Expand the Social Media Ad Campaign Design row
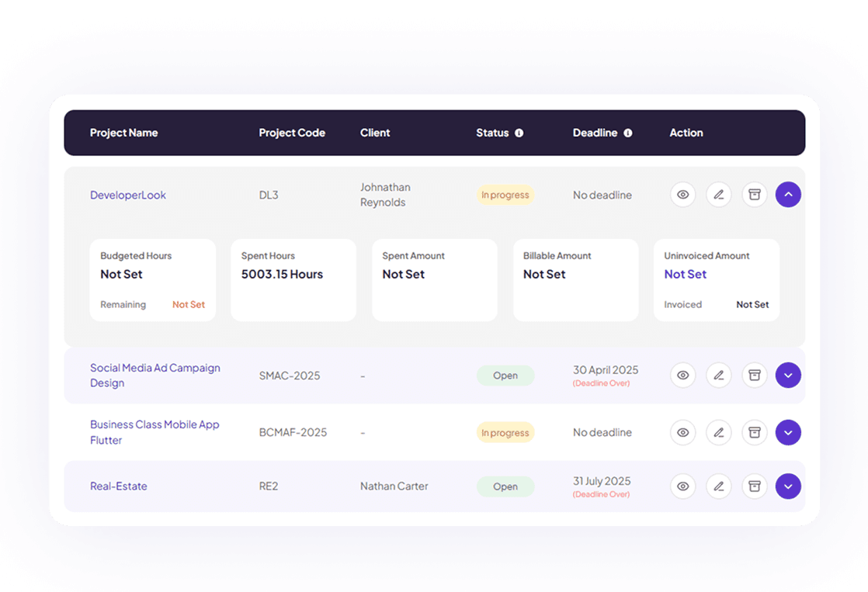Image resolution: width=868 pixels, height=592 pixels. click(x=788, y=376)
